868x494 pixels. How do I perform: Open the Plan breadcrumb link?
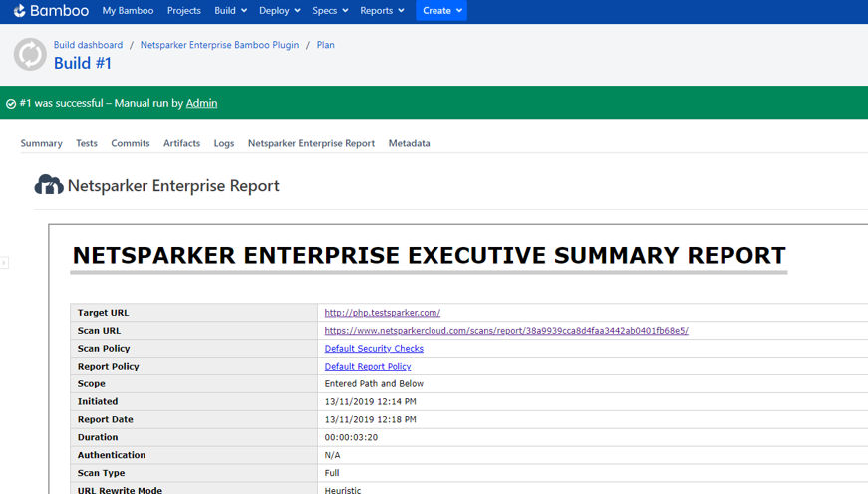point(326,45)
